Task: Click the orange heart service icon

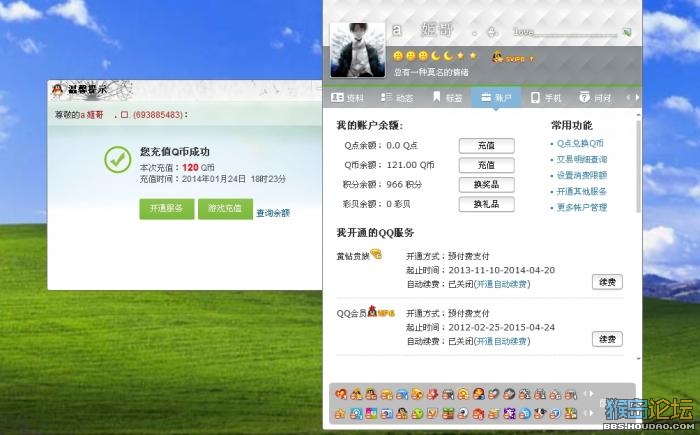Action: (341, 394)
